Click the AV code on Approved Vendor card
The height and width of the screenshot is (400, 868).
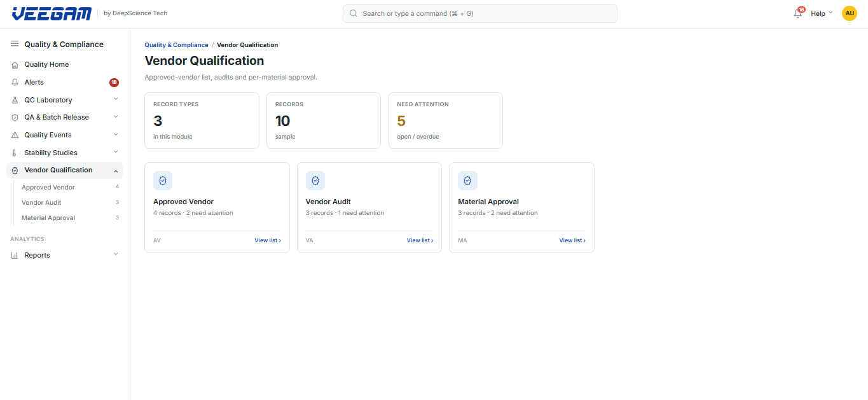[x=157, y=240]
